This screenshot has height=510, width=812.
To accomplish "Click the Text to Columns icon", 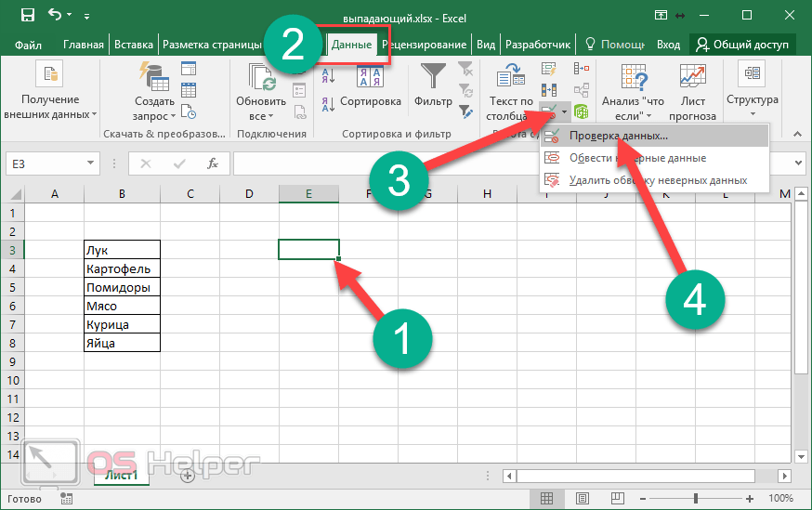I will click(510, 80).
